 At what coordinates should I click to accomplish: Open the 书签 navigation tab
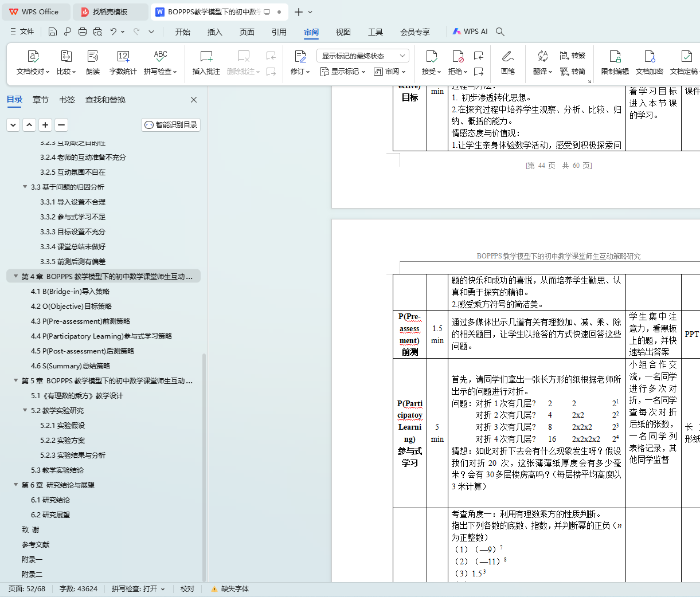point(67,100)
